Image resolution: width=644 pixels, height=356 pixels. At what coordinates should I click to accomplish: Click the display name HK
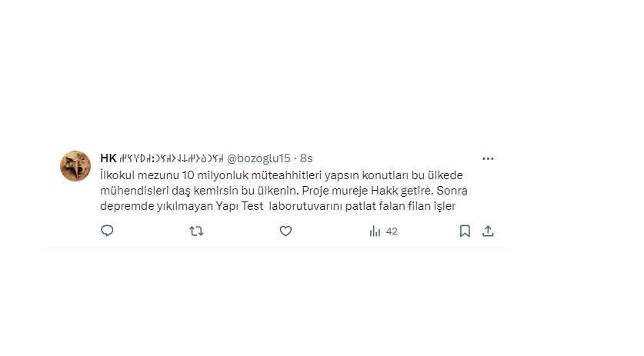pos(108,158)
